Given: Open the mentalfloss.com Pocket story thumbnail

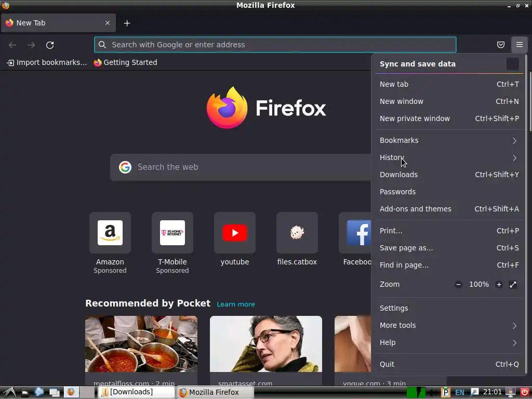Looking at the screenshot, I should 141,344.
